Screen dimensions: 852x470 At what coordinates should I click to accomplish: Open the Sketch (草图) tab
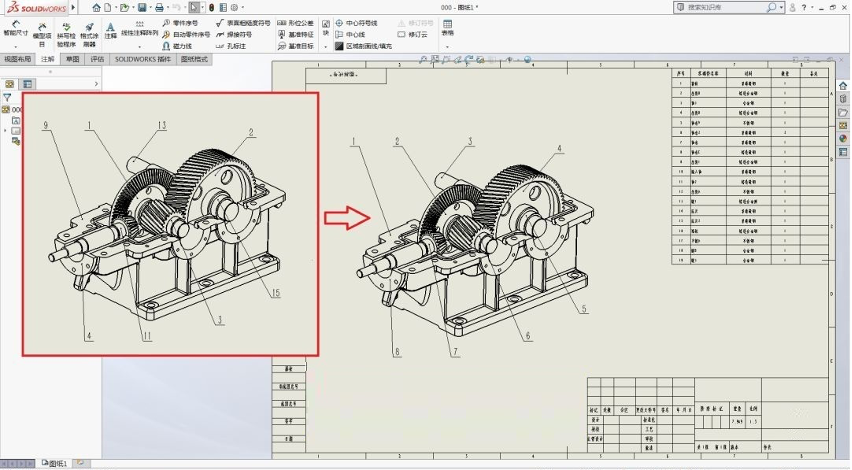click(72, 59)
